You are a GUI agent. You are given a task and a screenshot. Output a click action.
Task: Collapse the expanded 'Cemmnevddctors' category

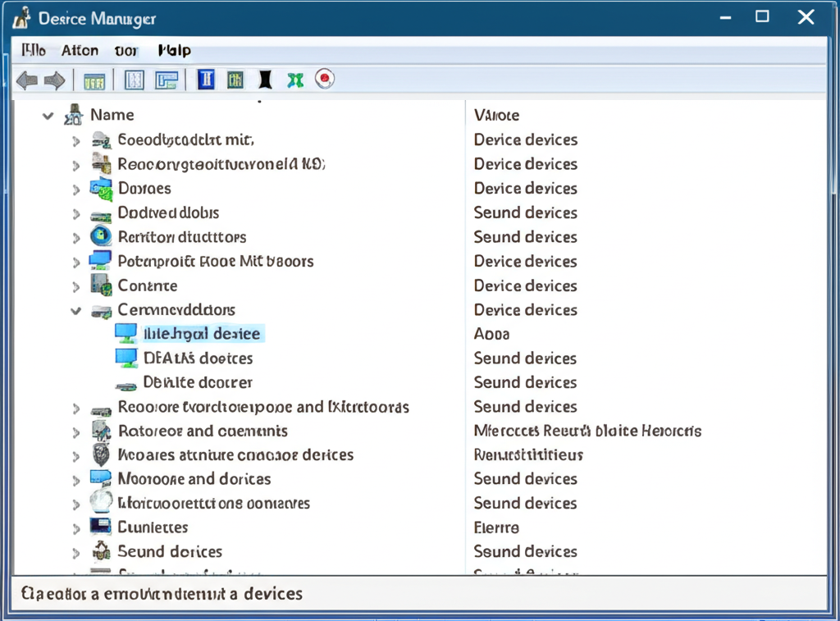(x=76, y=311)
